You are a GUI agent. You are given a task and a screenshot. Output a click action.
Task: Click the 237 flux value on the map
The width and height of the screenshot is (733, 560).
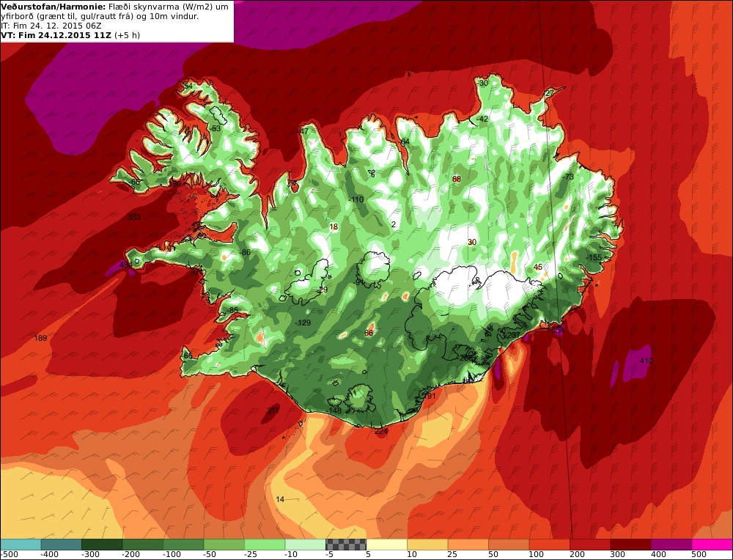(x=513, y=335)
